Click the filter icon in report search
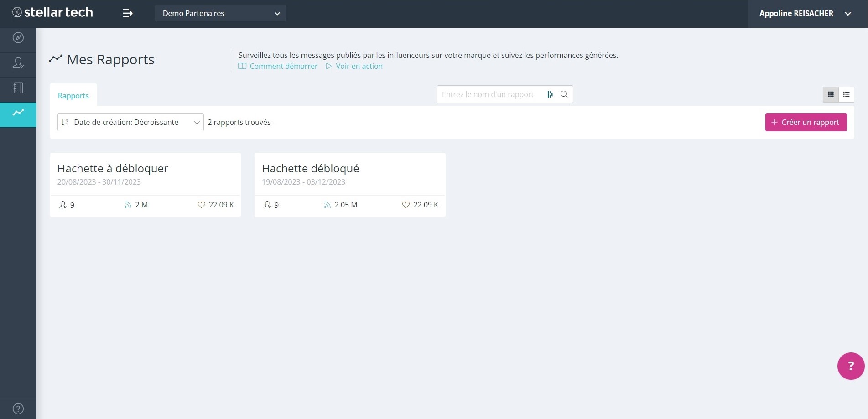Screen dimensions: 868x419 [x=550, y=94]
